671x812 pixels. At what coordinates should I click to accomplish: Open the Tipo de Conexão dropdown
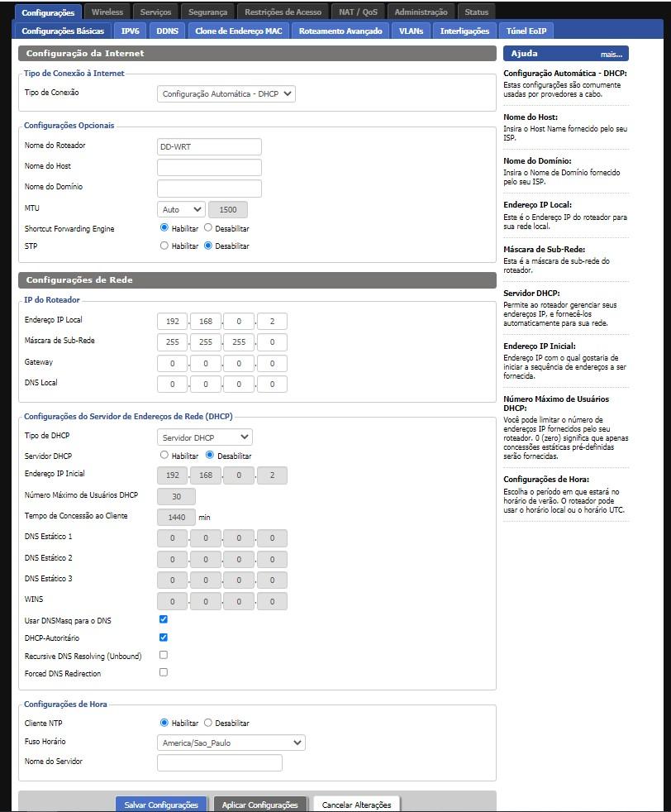[x=226, y=93]
